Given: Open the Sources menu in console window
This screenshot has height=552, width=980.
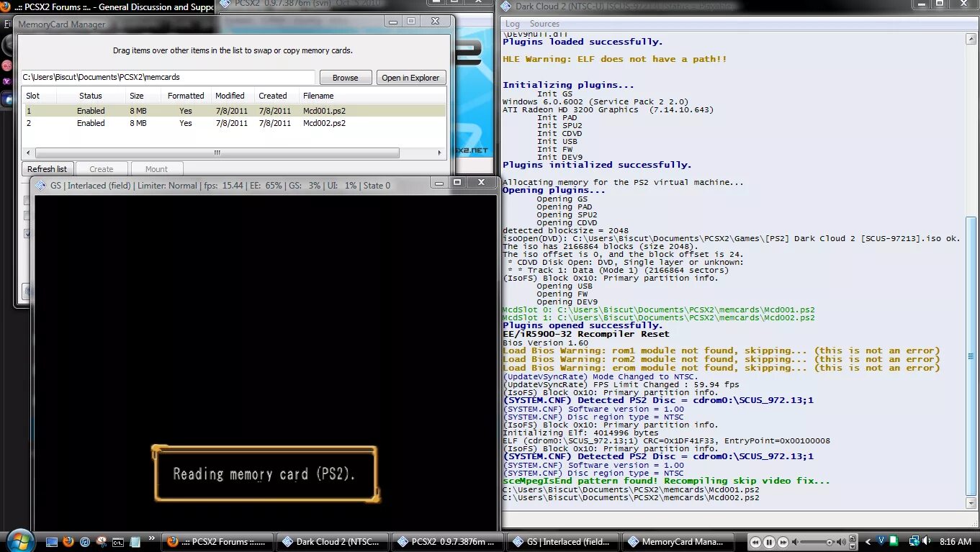Looking at the screenshot, I should tap(544, 24).
